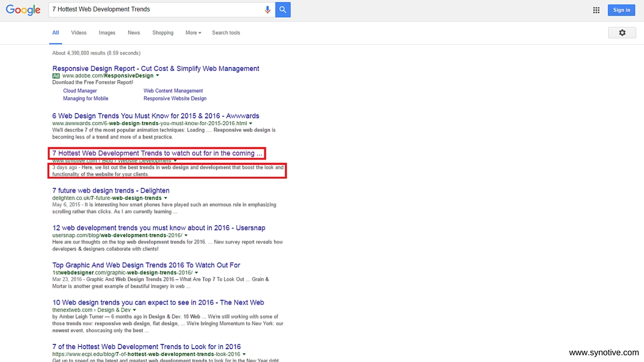Open the Responsive Website Design sitelink
644x362 pixels.
point(175,98)
